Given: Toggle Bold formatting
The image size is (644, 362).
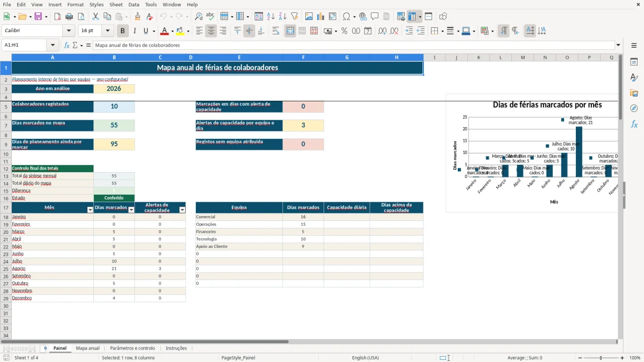Looking at the screenshot, I should pos(123,31).
